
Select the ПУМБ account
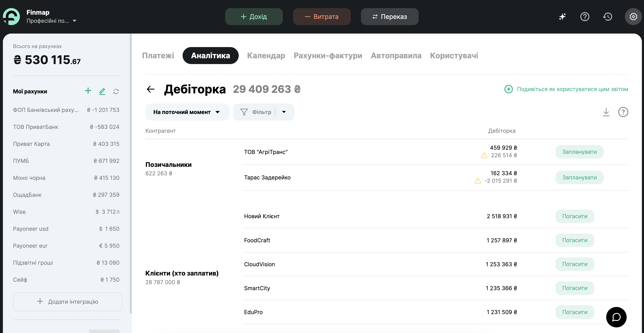pyautogui.click(x=66, y=161)
